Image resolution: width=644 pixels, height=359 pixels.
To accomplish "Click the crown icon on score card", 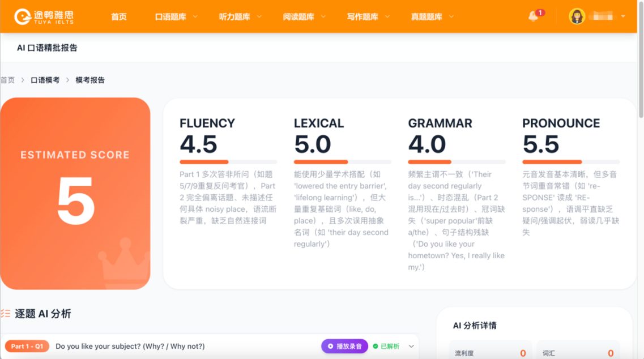I will (x=125, y=263).
